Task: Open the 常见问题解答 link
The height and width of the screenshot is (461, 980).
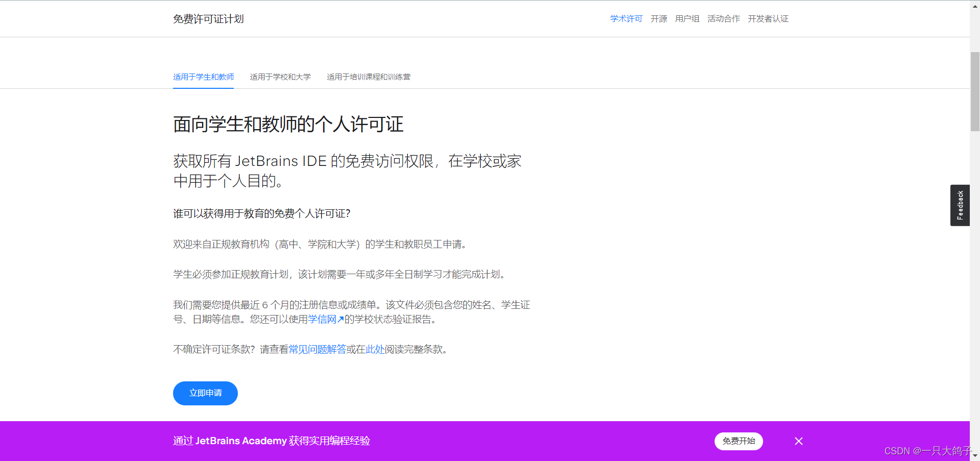Action: point(316,349)
